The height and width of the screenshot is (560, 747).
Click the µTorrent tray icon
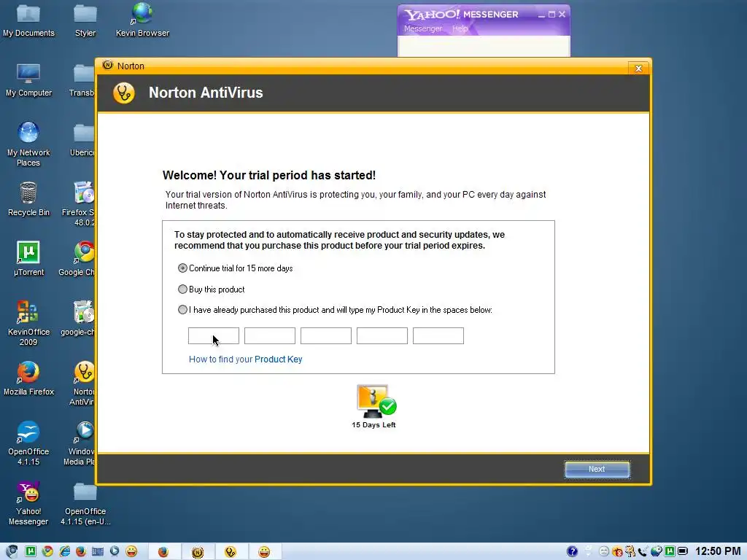point(670,551)
